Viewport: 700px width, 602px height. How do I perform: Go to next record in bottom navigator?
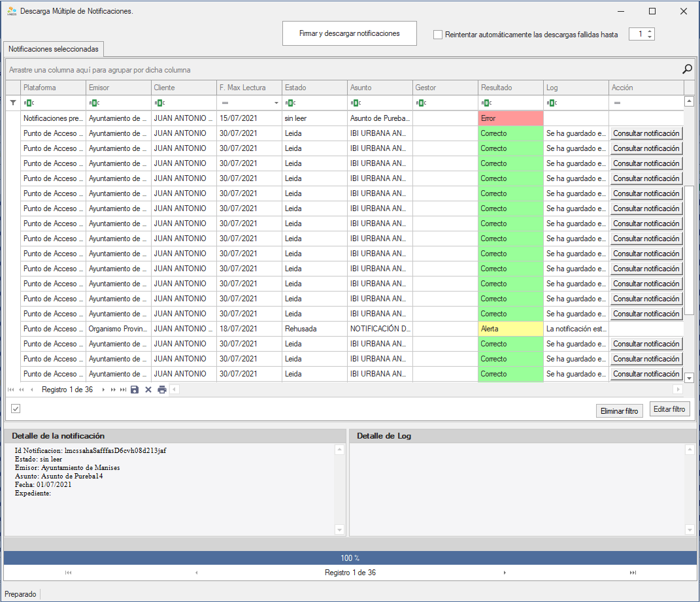point(505,573)
